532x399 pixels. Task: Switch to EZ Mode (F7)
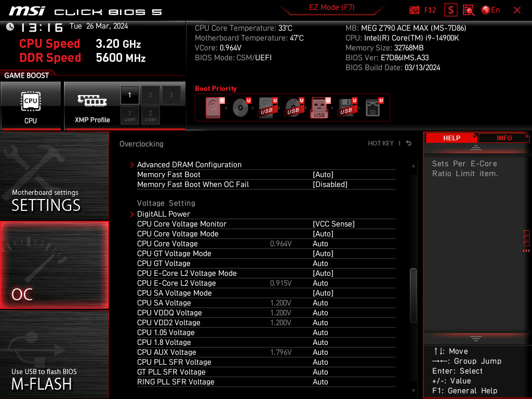tap(331, 7)
